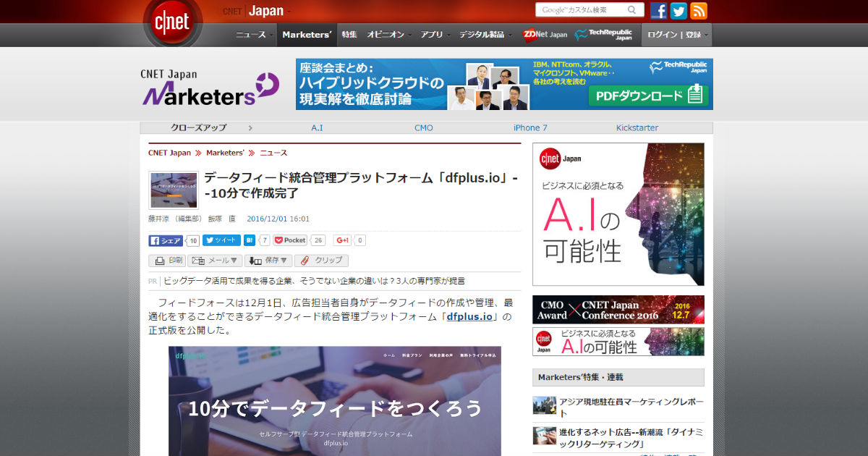Open the CMO Award Conference 2016 banner

[x=618, y=309]
